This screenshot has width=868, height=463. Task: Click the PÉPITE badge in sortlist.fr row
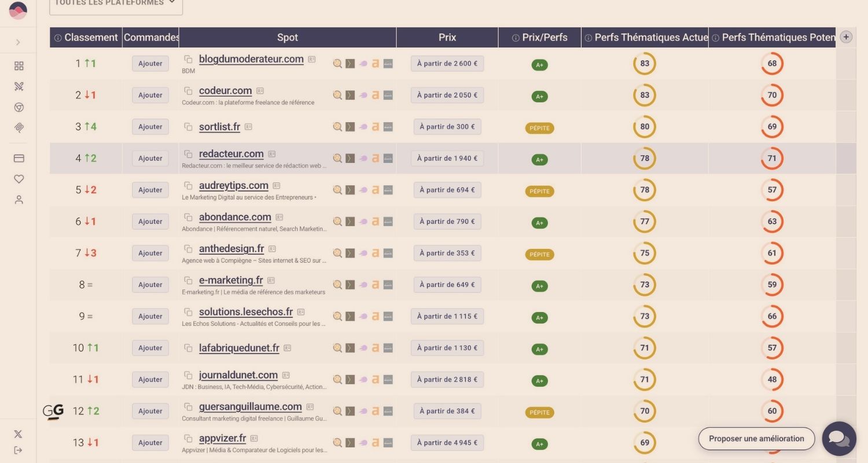coord(539,128)
